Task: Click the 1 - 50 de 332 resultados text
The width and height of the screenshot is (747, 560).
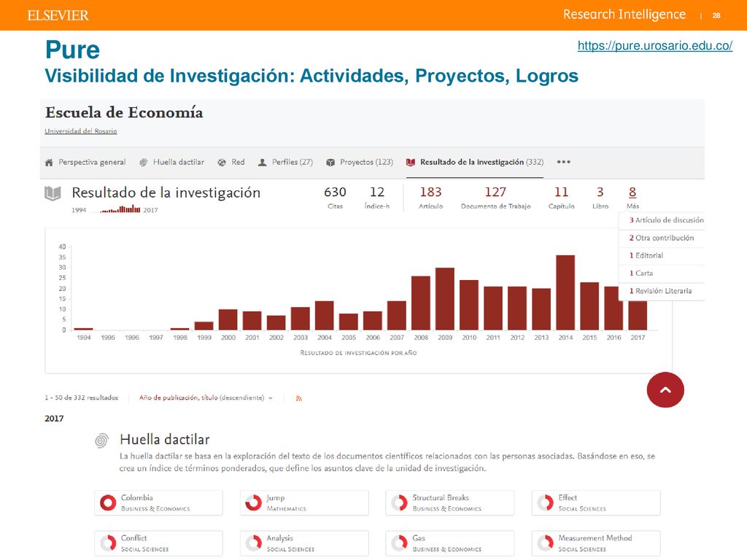Action: coord(82,397)
